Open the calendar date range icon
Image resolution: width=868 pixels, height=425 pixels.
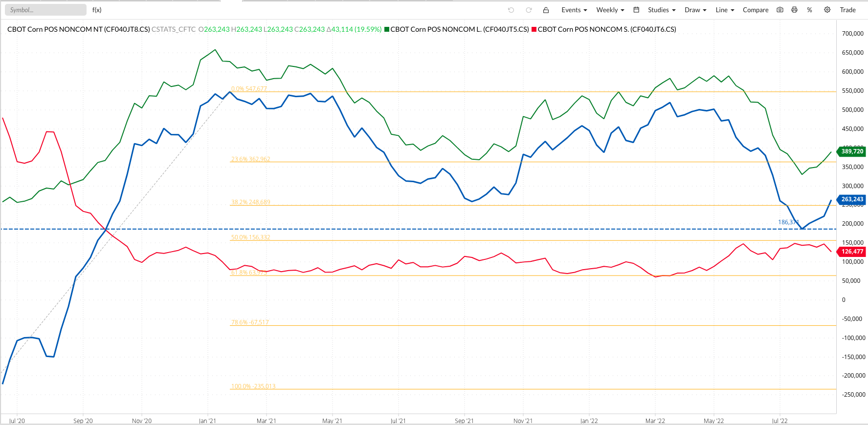636,10
